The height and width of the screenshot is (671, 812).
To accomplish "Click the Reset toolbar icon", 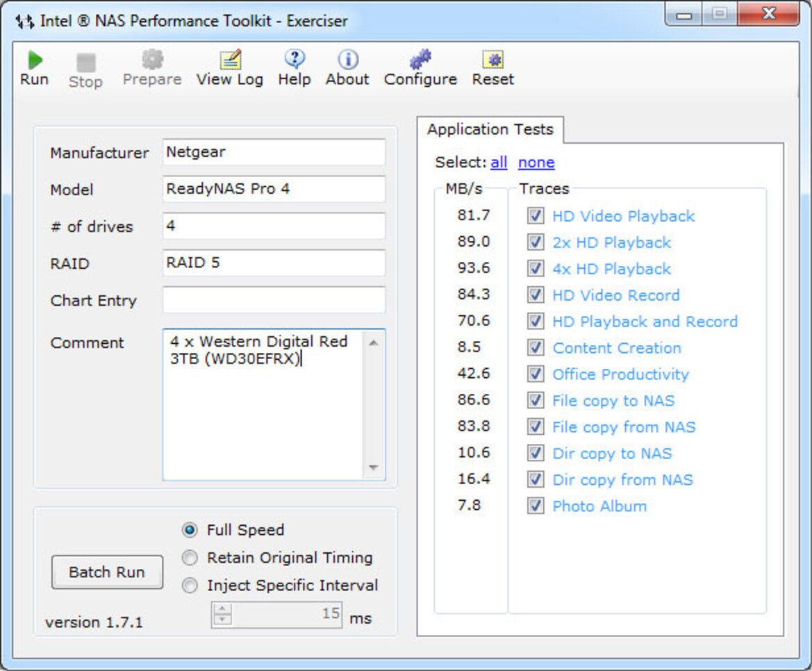I will pyautogui.click(x=493, y=60).
